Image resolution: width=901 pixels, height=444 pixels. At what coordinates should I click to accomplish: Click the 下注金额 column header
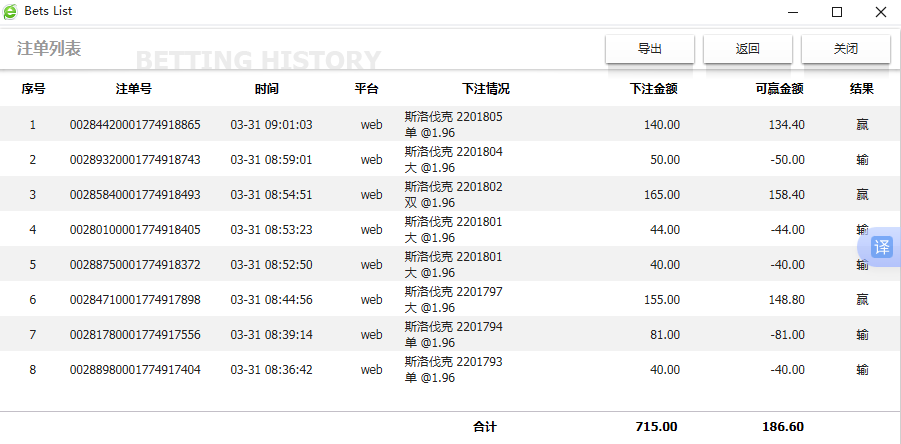pyautogui.click(x=654, y=89)
